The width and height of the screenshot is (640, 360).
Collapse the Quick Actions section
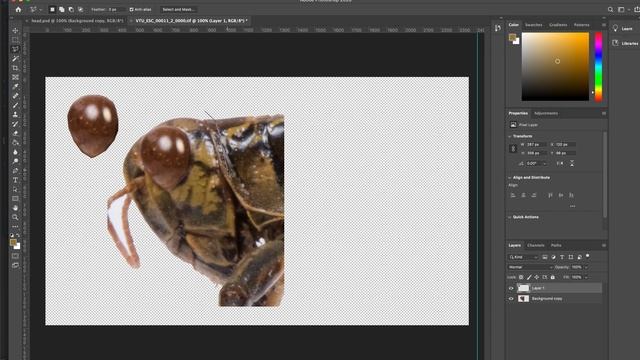(510, 217)
